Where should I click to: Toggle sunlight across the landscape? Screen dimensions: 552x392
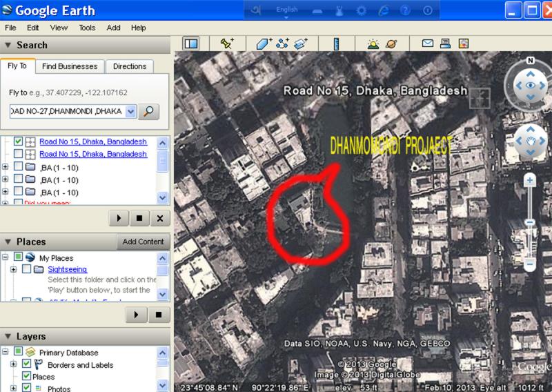373,43
